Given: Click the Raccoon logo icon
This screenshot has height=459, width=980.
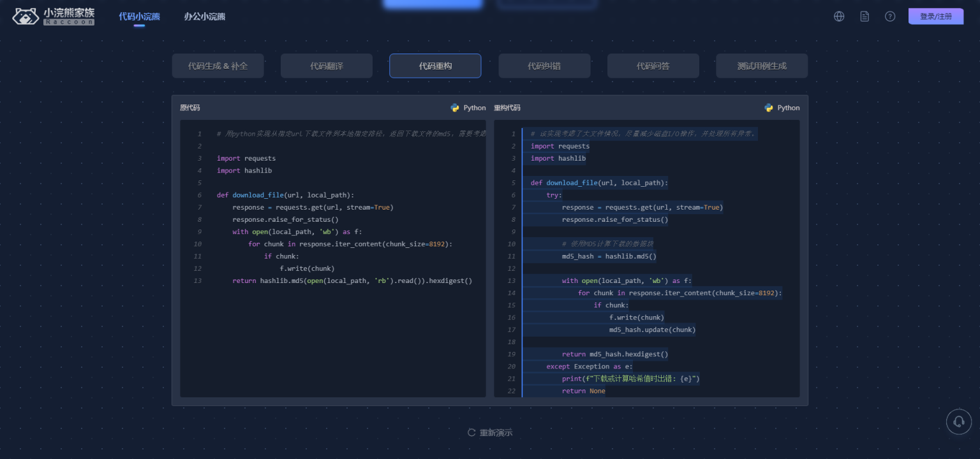Looking at the screenshot, I should click(x=26, y=17).
